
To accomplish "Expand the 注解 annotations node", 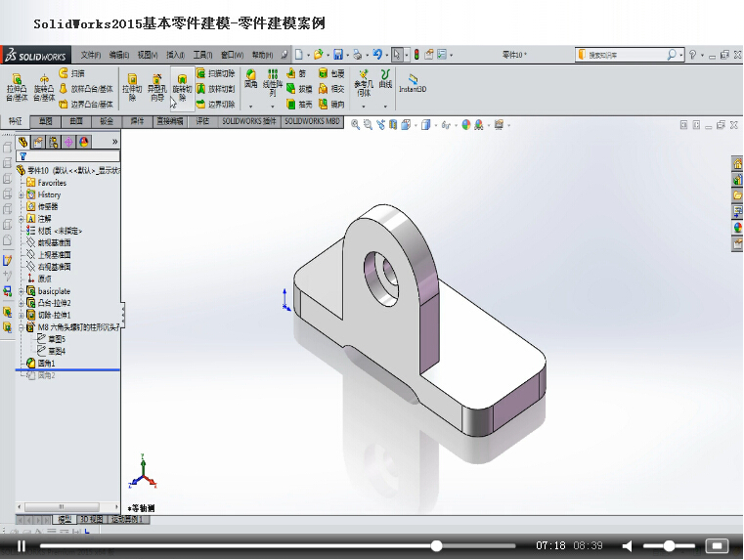I will [21, 219].
